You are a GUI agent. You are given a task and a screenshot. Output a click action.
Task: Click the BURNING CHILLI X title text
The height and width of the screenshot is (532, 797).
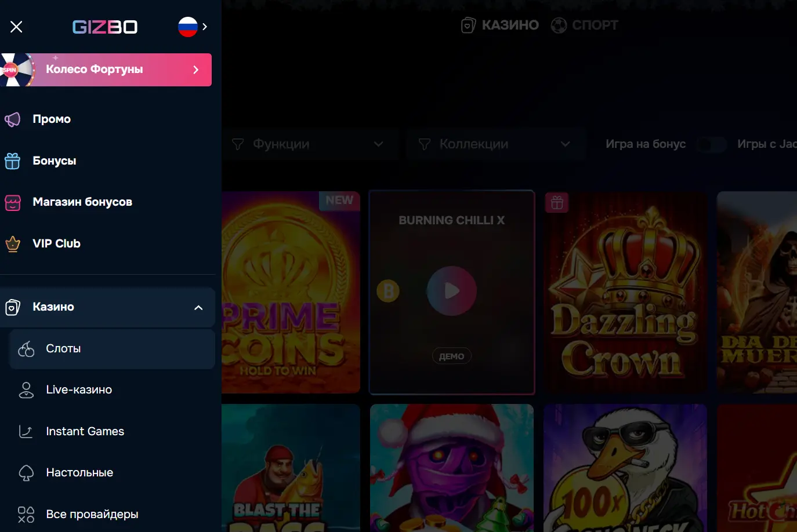click(452, 220)
